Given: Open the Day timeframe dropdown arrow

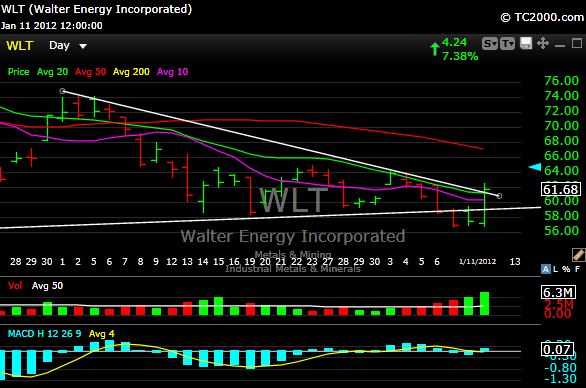Looking at the screenshot, I should pos(83,46).
